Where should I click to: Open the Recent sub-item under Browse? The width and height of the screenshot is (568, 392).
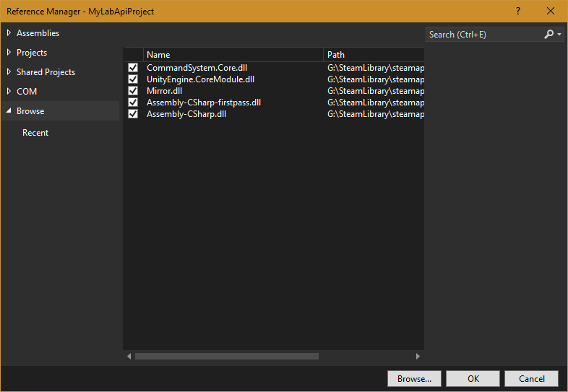[x=35, y=133]
